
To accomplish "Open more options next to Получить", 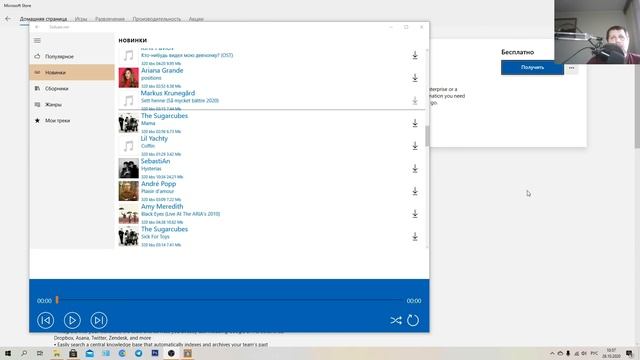I will 571,68.
